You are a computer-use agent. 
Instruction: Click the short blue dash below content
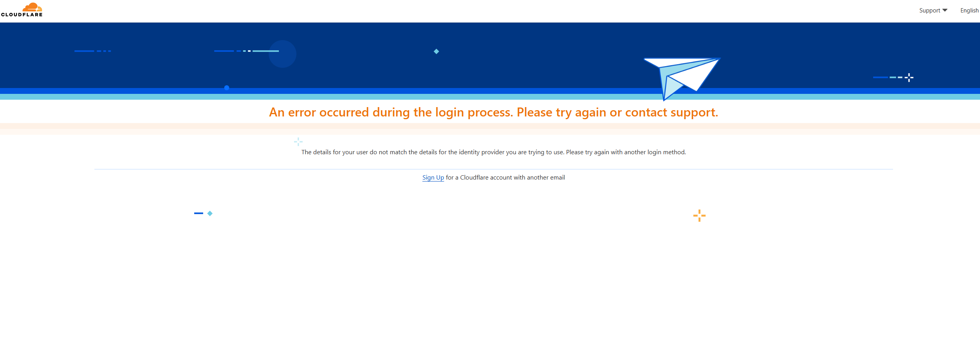click(198, 213)
